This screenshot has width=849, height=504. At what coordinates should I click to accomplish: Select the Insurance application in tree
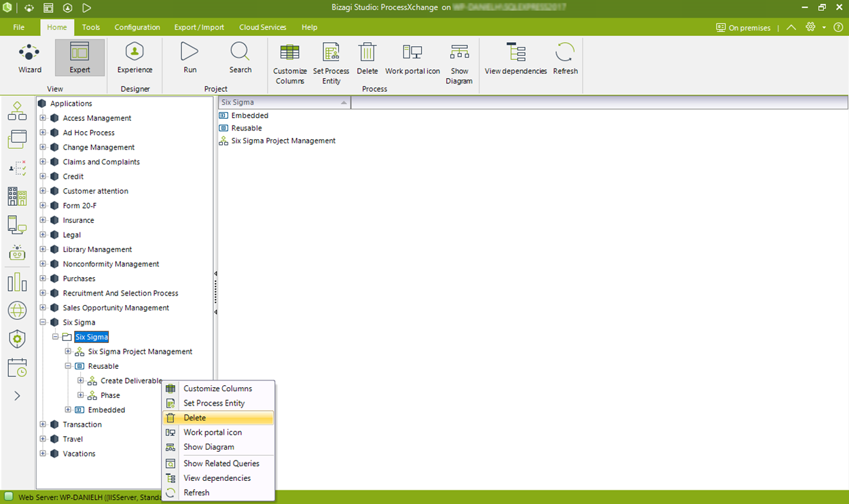78,220
